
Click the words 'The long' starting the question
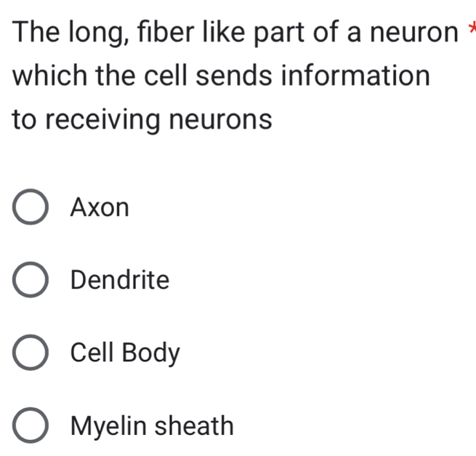tap(70, 33)
